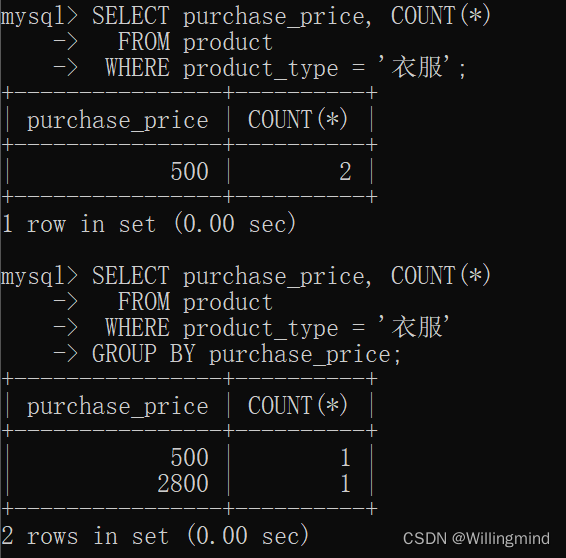Click the first mysql> prompt

[x=39, y=16]
